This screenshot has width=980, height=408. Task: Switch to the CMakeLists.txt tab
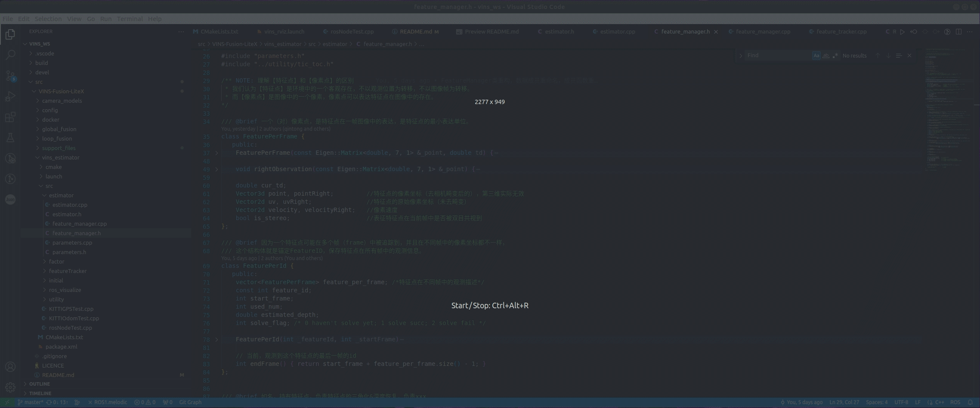pos(219,32)
